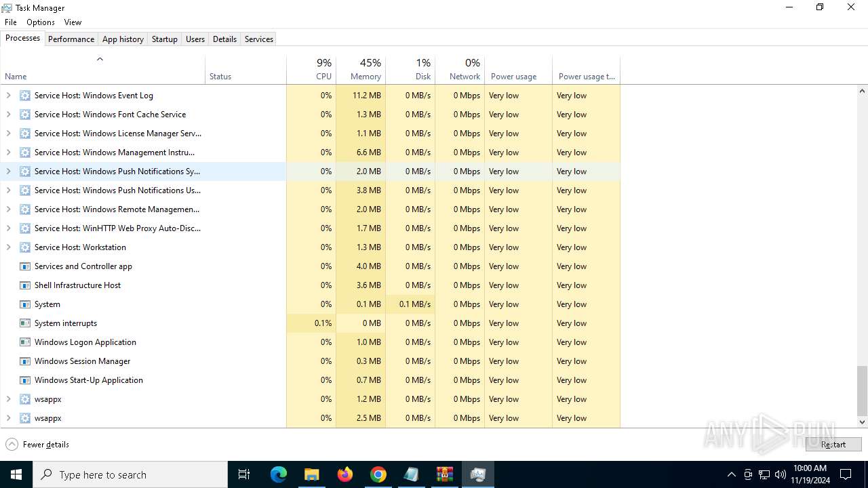Screen dimensions: 868x488
Task: Switch to the Details tab
Action: 224,39
